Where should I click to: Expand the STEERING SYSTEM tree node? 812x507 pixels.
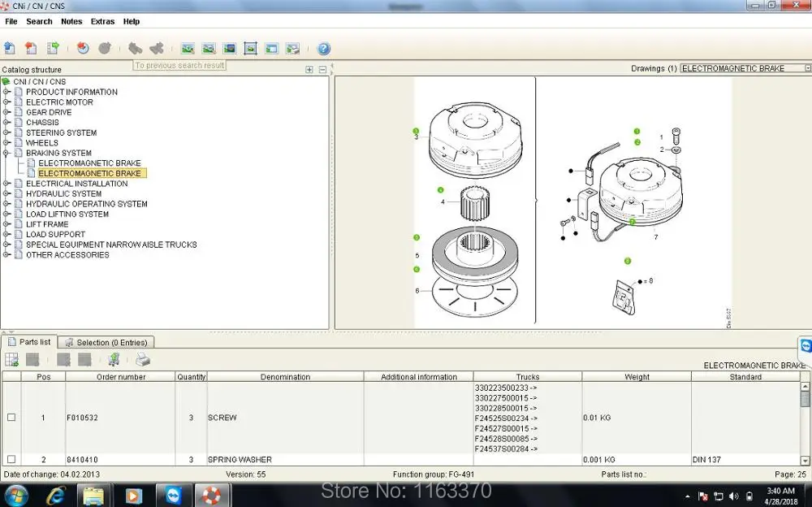click(6, 132)
